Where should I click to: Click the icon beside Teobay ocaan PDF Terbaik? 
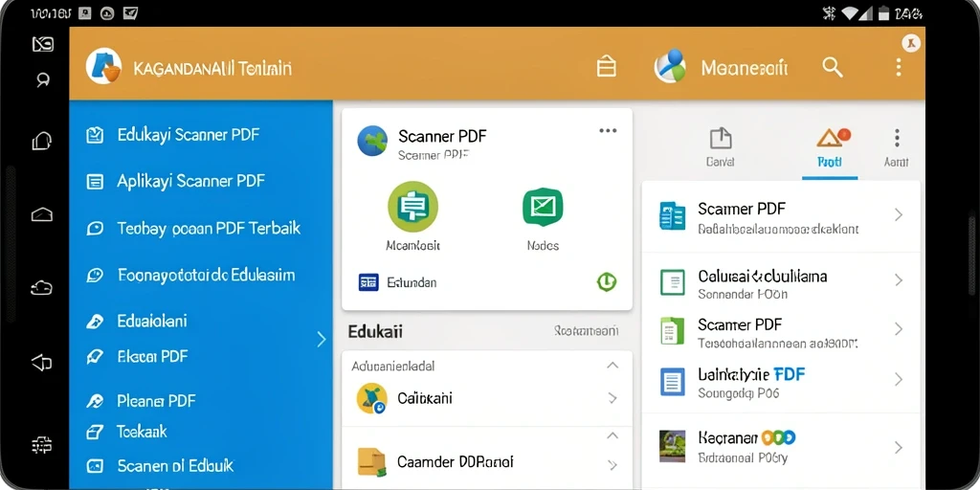95,229
